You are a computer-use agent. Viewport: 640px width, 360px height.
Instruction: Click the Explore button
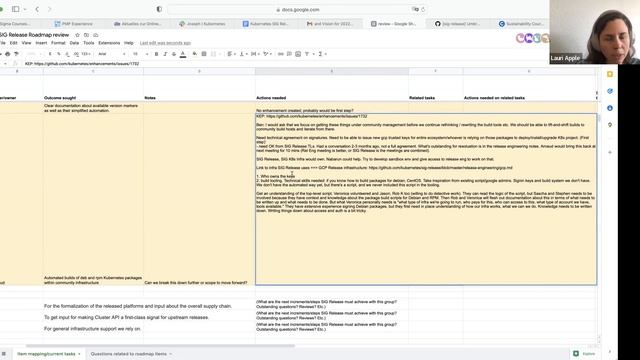[x=584, y=354]
